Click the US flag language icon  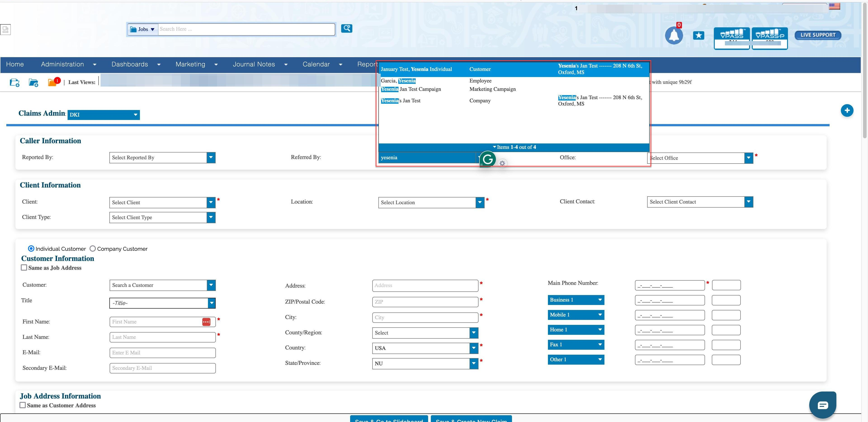click(834, 6)
